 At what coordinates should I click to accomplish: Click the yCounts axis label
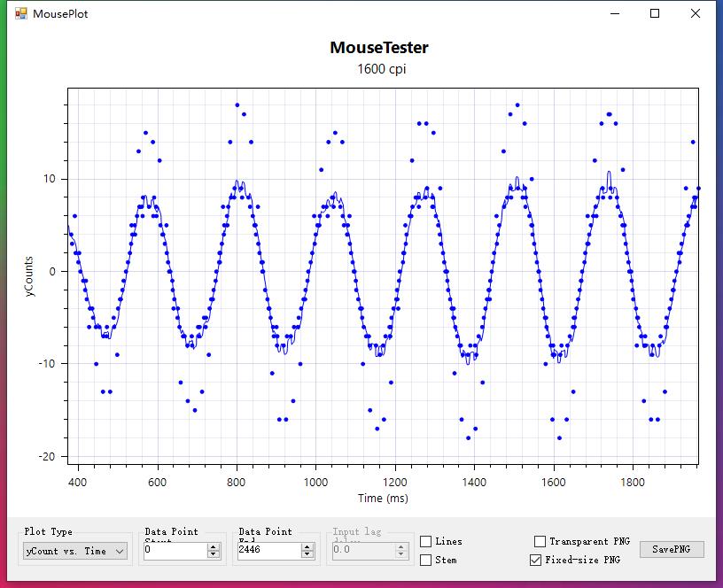[28, 276]
